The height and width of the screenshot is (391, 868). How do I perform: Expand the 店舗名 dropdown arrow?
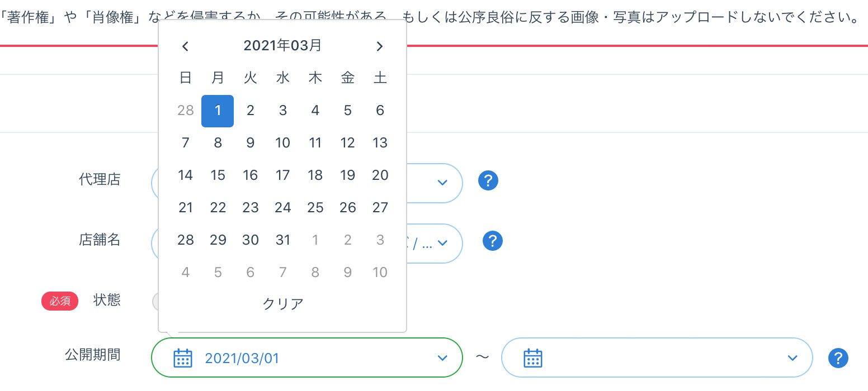442,243
